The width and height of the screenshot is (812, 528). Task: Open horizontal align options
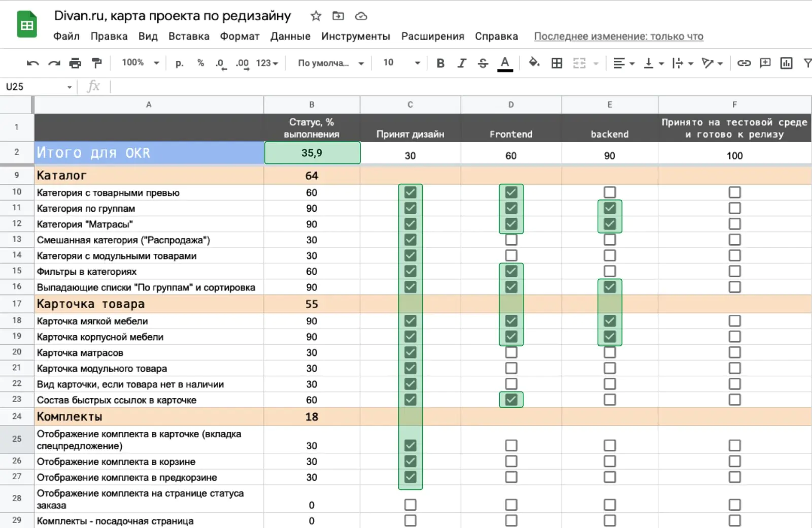coord(624,63)
